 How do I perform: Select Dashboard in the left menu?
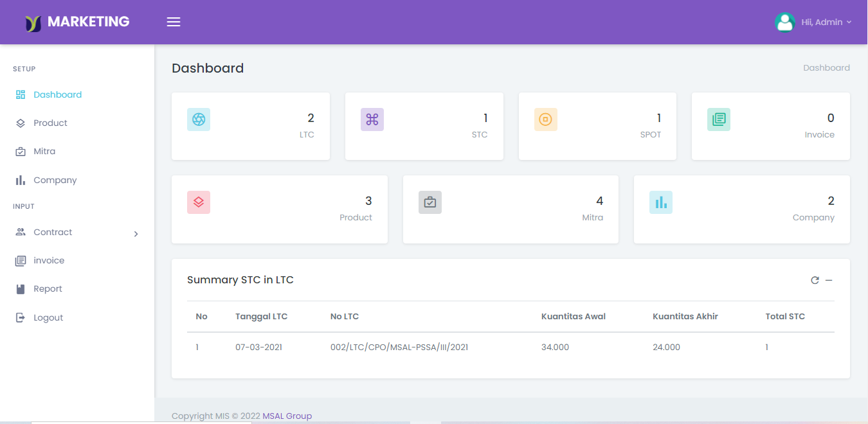(57, 94)
